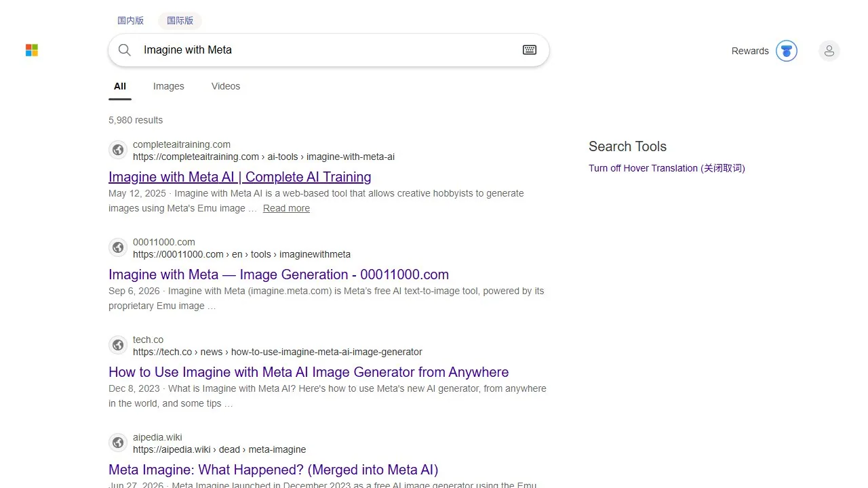868x488 pixels.
Task: Click the 'May 12, 2025' result snippet
Action: 316,201
